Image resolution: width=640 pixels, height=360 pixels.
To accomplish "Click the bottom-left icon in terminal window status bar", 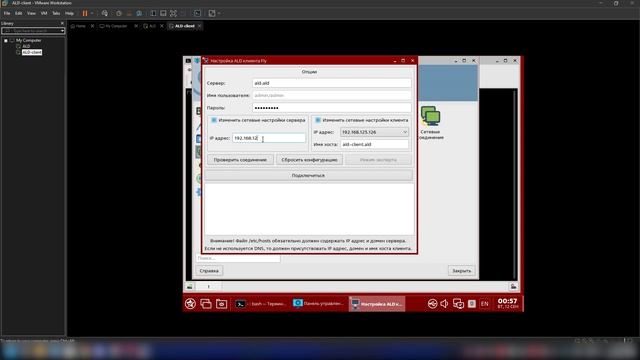I will point(190,287).
